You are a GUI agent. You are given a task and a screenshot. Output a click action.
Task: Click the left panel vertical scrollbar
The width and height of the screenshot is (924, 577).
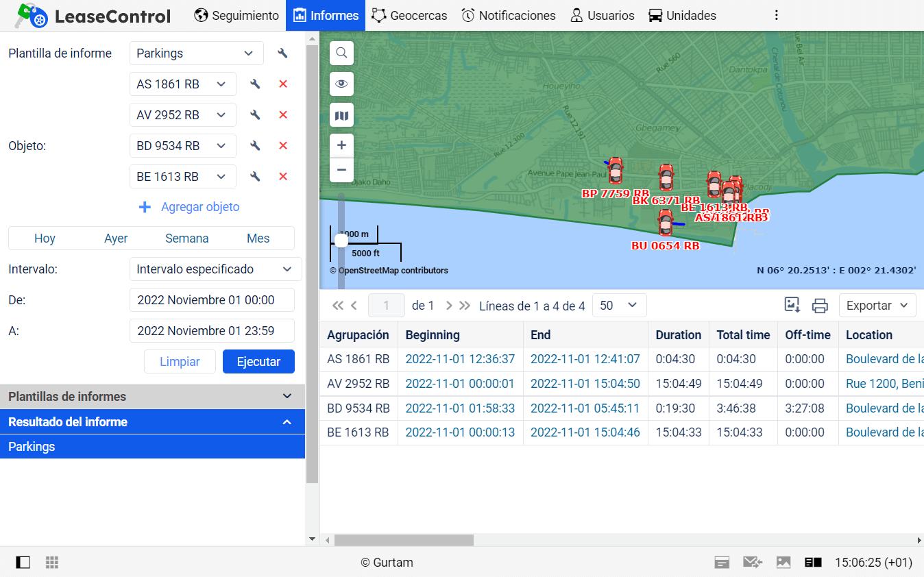(x=312, y=264)
